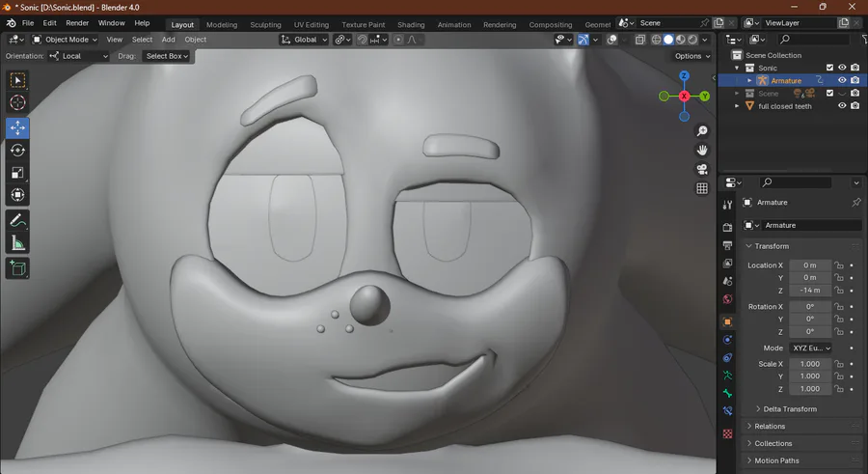The image size is (868, 474).
Task: Open the World properties tab
Action: 727,299
